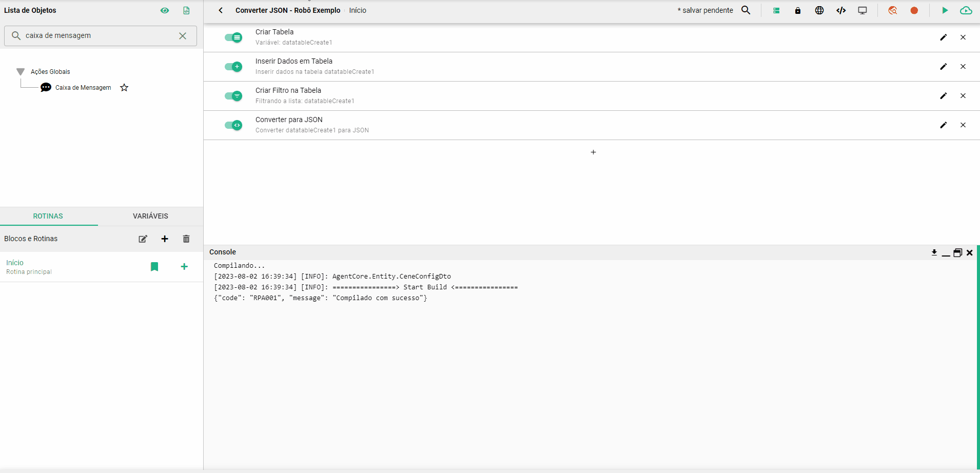Image resolution: width=980 pixels, height=473 pixels.
Task: Edit the Converter para JSON step
Action: 943,125
